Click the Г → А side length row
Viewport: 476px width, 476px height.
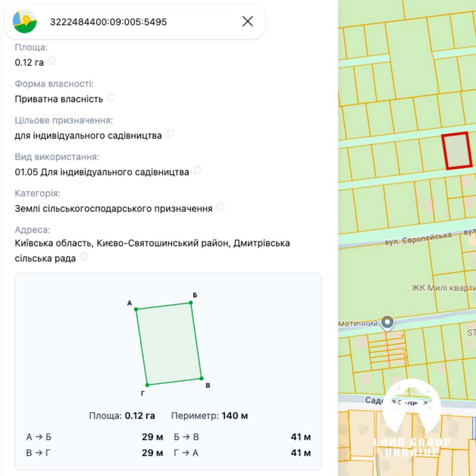coord(242,453)
